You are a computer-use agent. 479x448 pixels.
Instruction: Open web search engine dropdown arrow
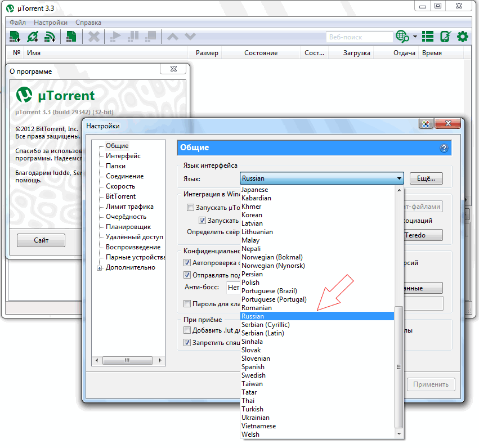[x=415, y=37]
